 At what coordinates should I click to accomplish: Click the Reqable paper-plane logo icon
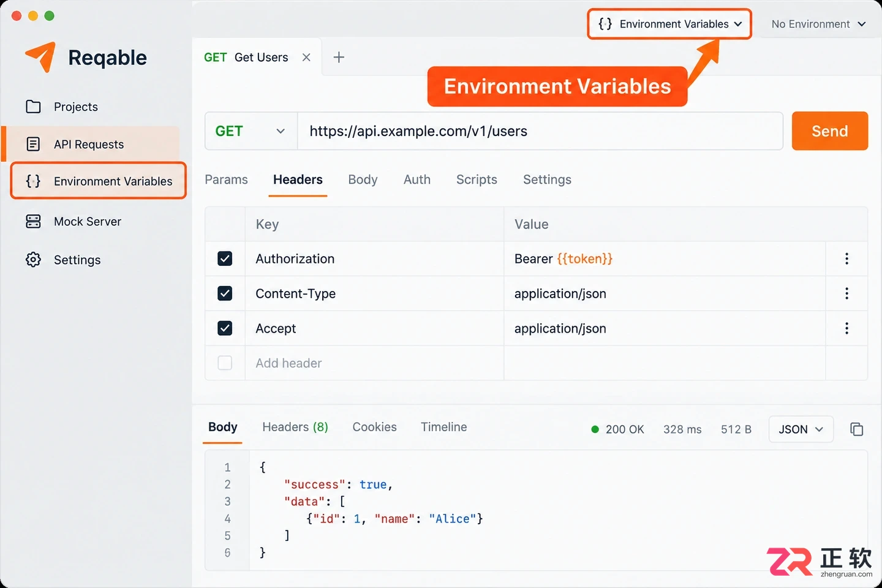tap(40, 57)
